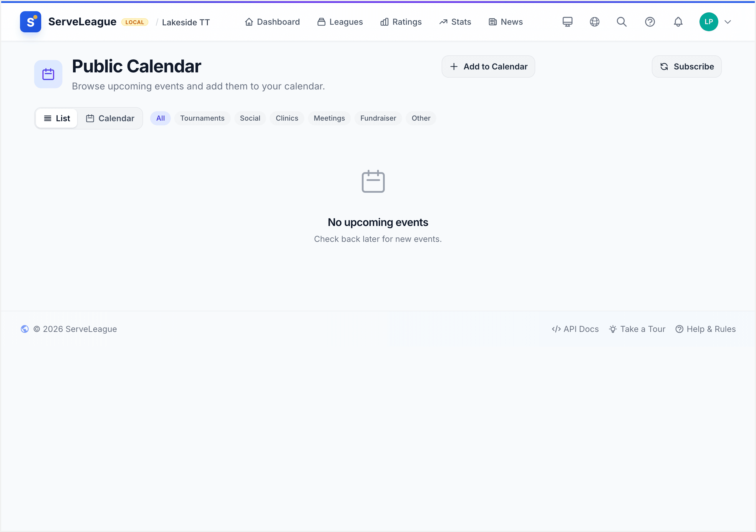The width and height of the screenshot is (756, 532).
Task: Filter events by Meetings
Action: coord(329,118)
